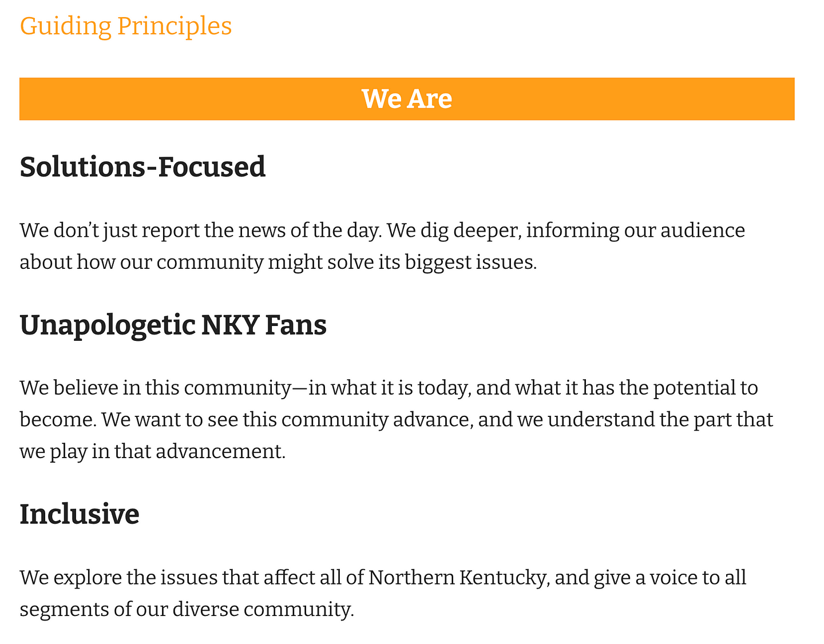Click the phrase "give a voice to all"
The width and height of the screenshot is (824, 644).
pos(669,577)
